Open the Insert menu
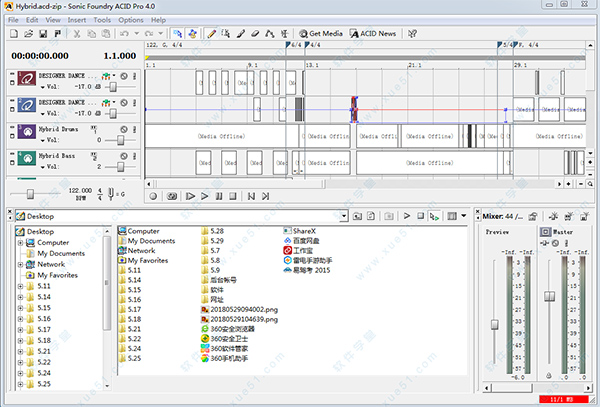This screenshot has height=407, width=600. point(76,19)
